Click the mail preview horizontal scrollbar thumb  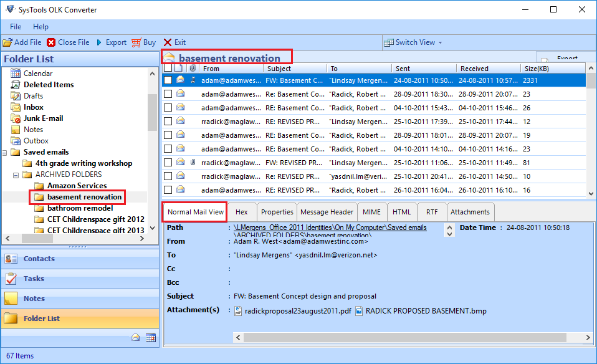point(404,337)
